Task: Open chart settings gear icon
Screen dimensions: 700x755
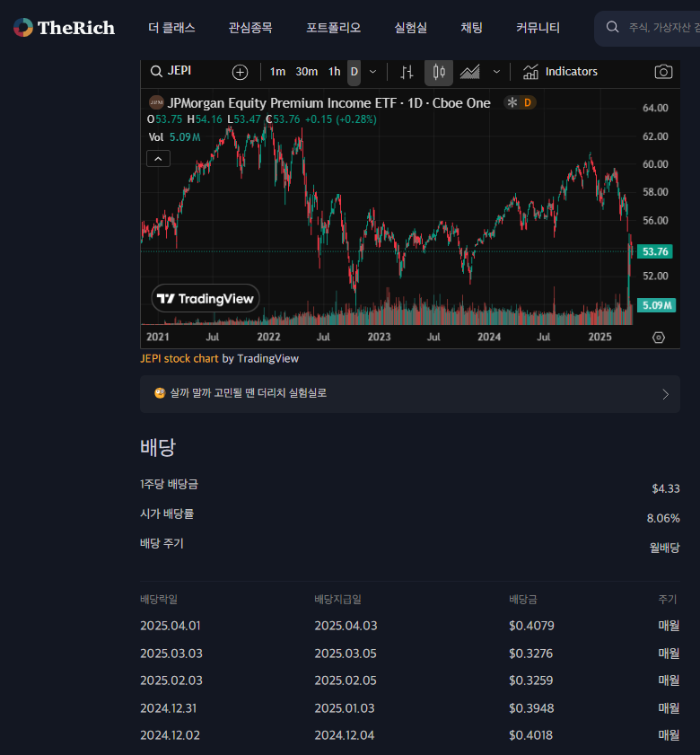Action: tap(658, 338)
